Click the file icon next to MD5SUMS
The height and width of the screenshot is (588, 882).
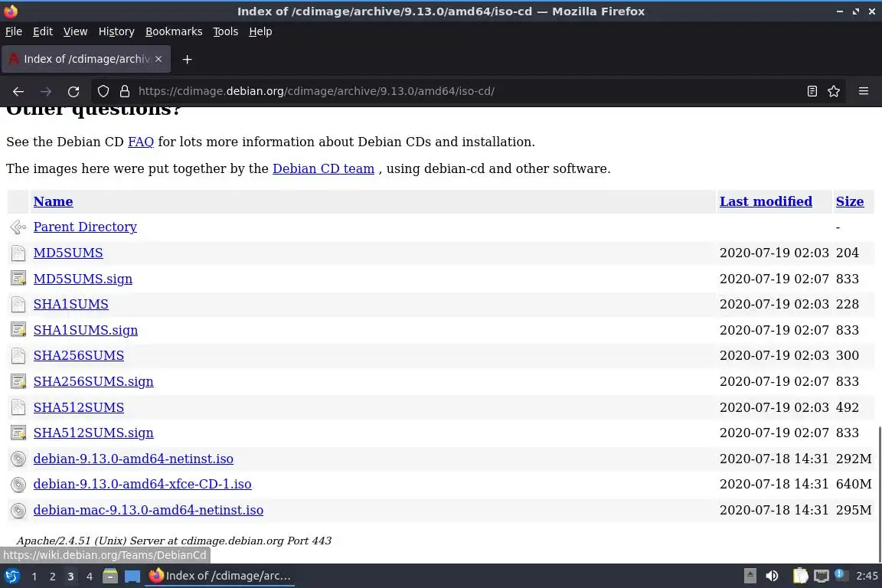point(18,253)
